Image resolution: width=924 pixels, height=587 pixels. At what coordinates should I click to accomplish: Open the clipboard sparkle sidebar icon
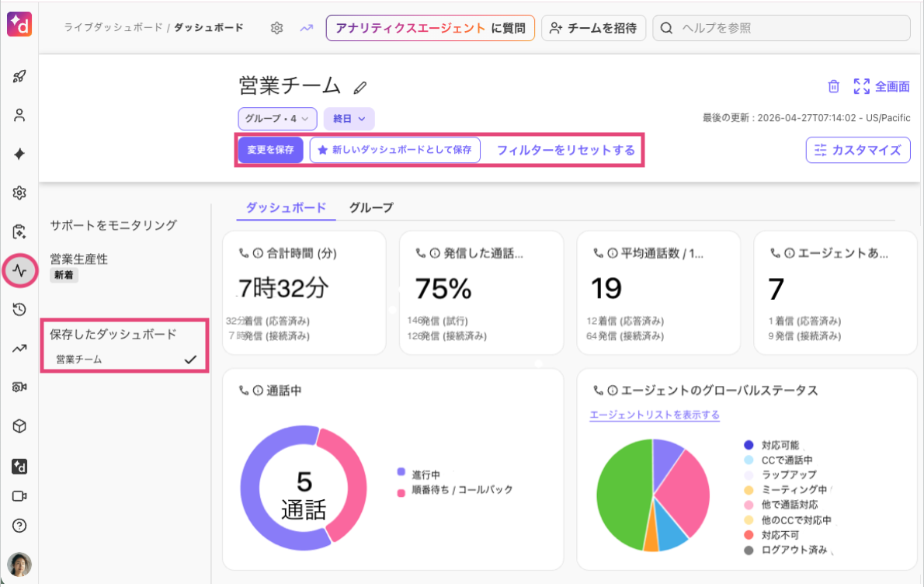pyautogui.click(x=19, y=231)
